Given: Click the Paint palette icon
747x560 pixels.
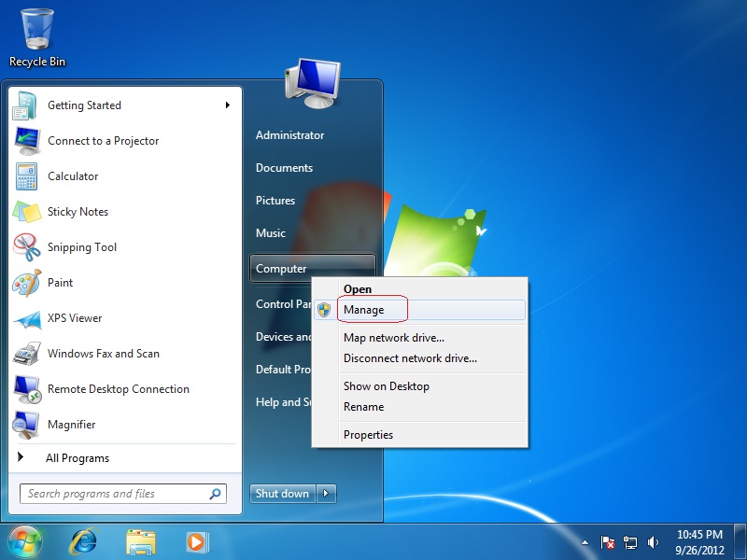Looking at the screenshot, I should coord(27,283).
